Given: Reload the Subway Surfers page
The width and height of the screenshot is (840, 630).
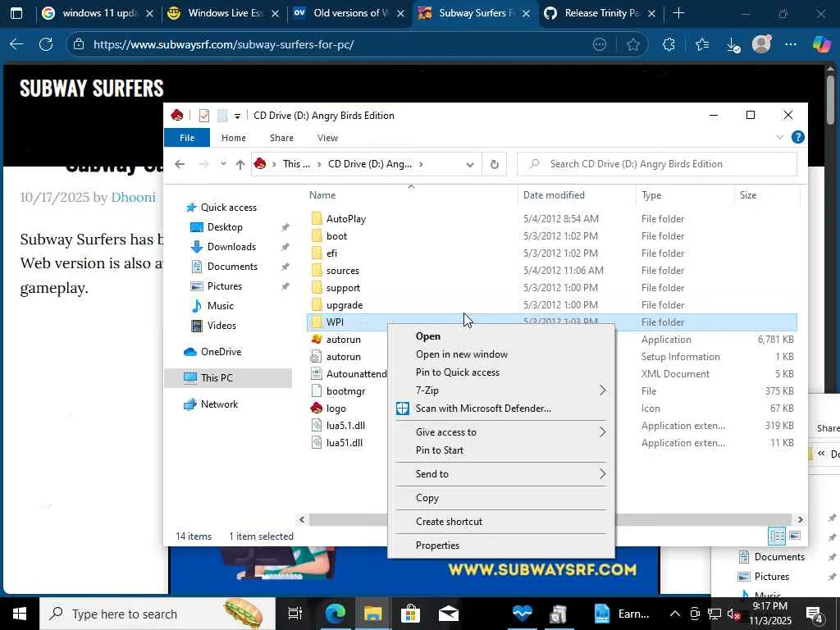Looking at the screenshot, I should coord(46,44).
